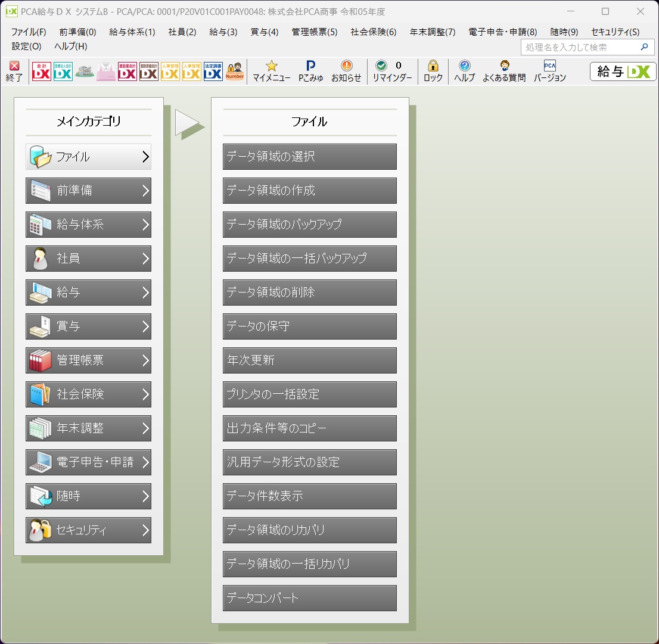659x644 pixels.
Task: Focus the 処理名を入力して検索 search field
Action: click(581, 48)
